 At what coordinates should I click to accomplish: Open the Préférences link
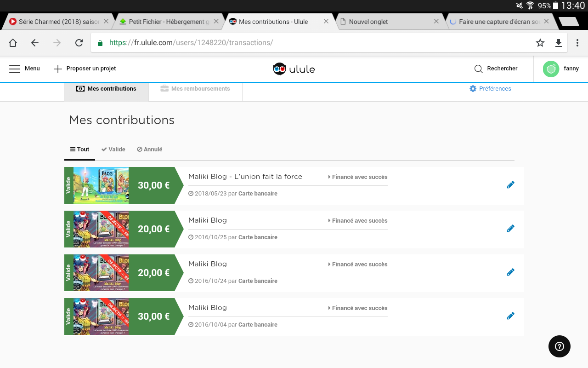[490, 89]
